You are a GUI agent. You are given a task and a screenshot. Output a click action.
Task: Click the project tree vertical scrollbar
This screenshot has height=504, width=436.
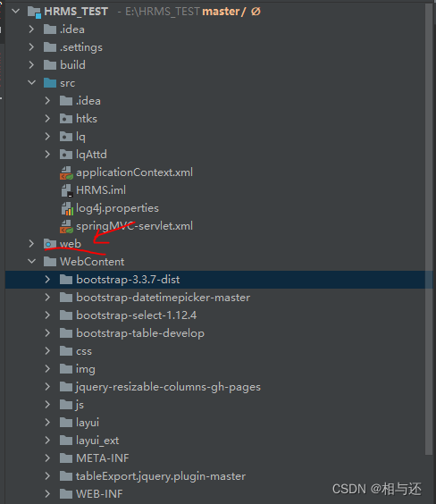(429, 229)
